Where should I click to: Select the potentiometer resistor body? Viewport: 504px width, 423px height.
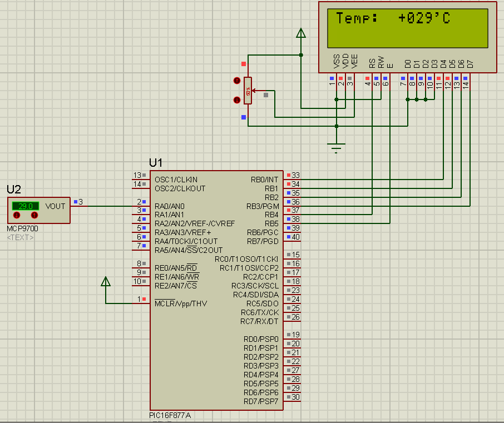(248, 91)
